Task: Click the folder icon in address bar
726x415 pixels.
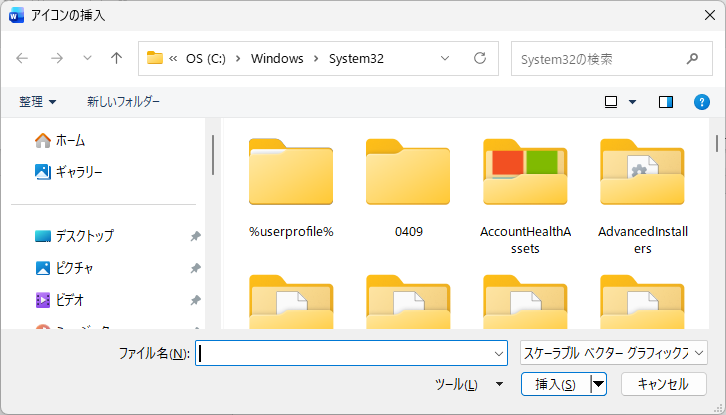Action: pos(155,58)
